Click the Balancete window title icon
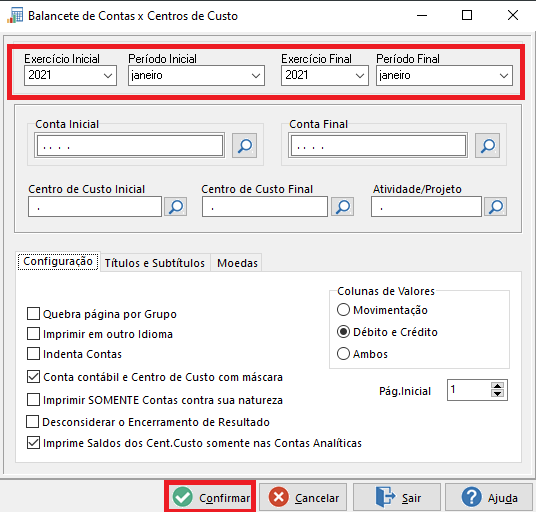 tap(15, 16)
